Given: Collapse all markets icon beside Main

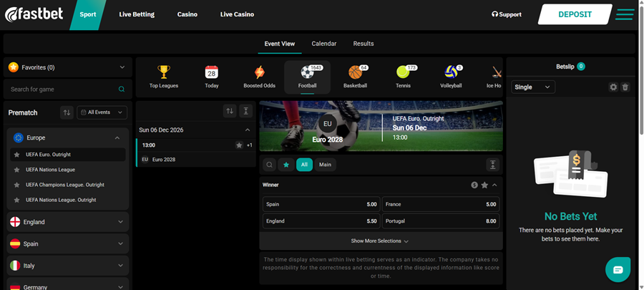Looking at the screenshot, I should (x=493, y=165).
